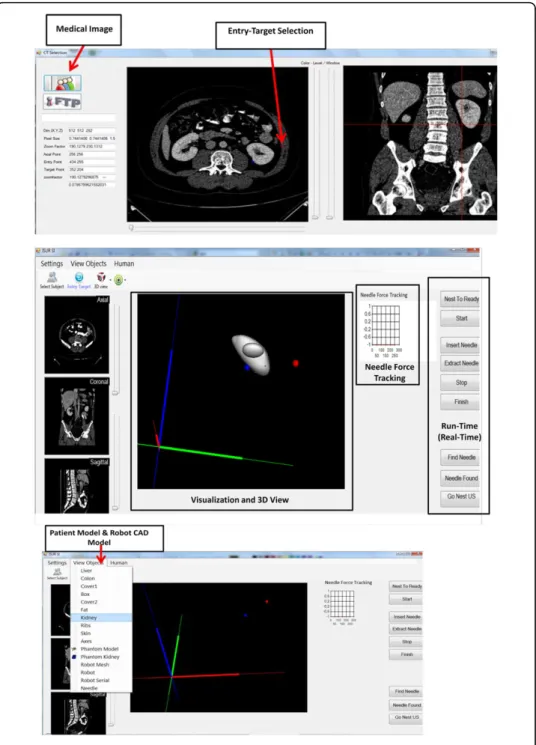The width and height of the screenshot is (536, 745).
Task: Choose Needle entry in the open menu
Action: coord(101,688)
